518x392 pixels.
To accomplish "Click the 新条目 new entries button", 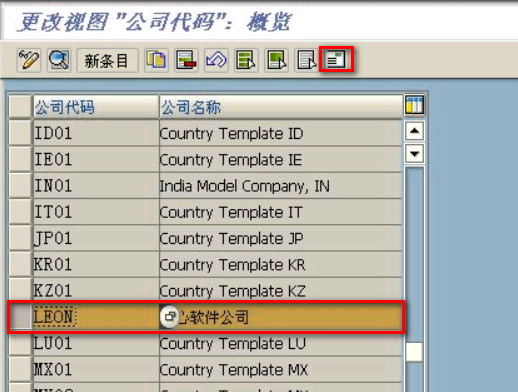I will tap(107, 60).
